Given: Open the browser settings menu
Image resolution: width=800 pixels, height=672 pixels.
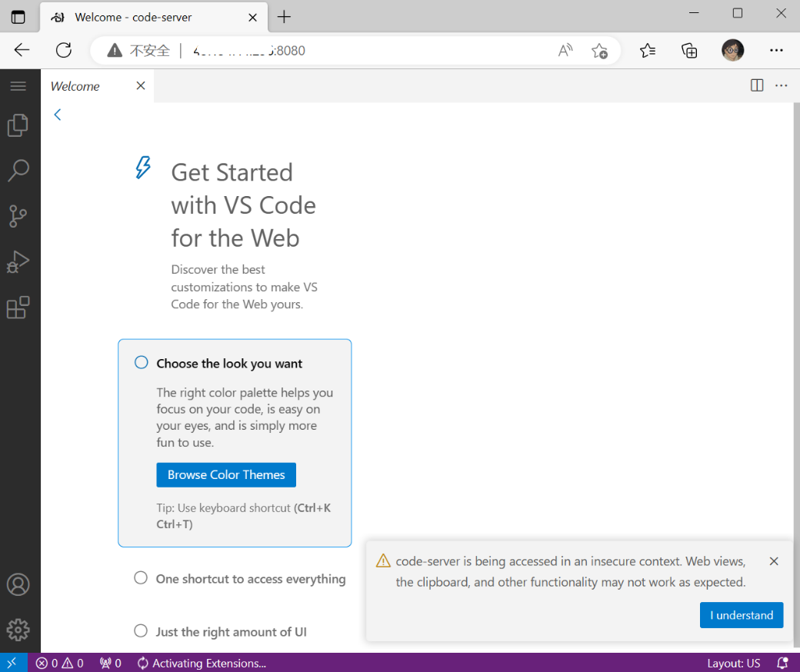Looking at the screenshot, I should [x=776, y=50].
